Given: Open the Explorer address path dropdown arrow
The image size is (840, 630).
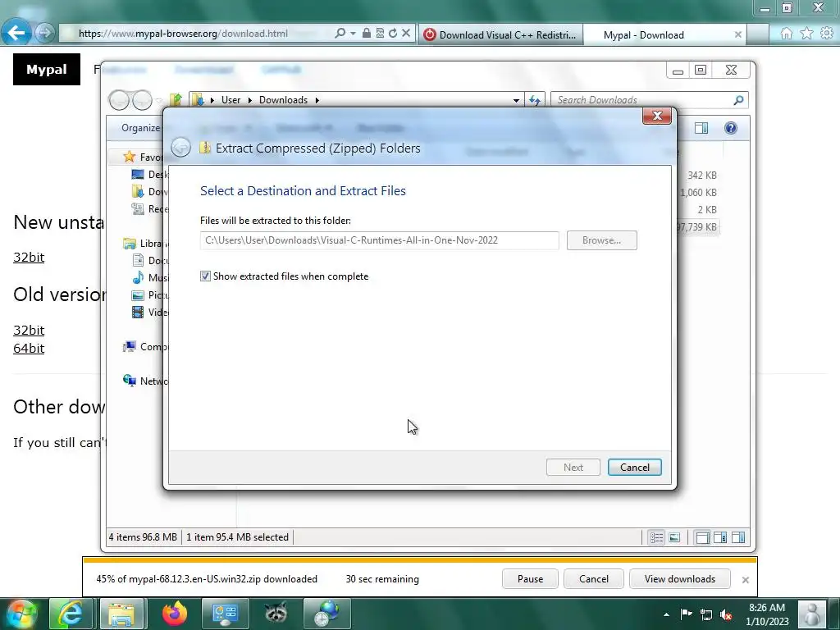Looking at the screenshot, I should pyautogui.click(x=516, y=100).
